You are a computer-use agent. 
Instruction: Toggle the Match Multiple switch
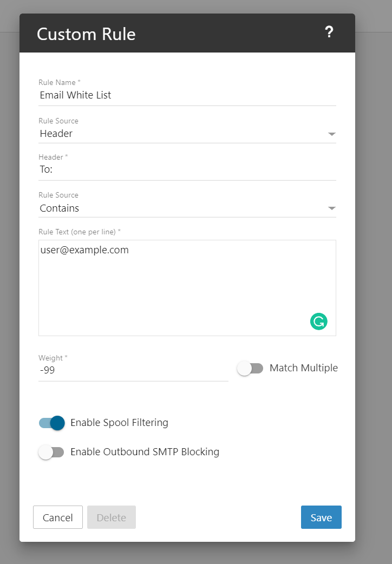250,369
